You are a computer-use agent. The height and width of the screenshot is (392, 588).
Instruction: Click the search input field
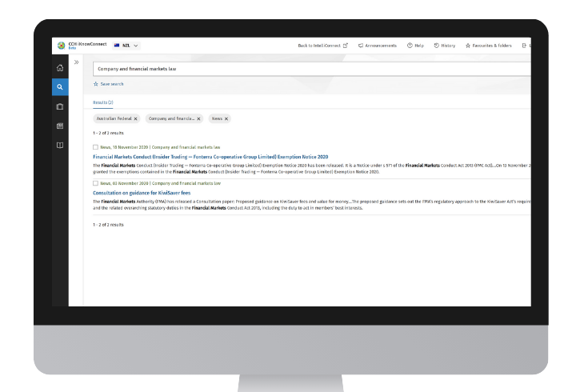click(312, 69)
